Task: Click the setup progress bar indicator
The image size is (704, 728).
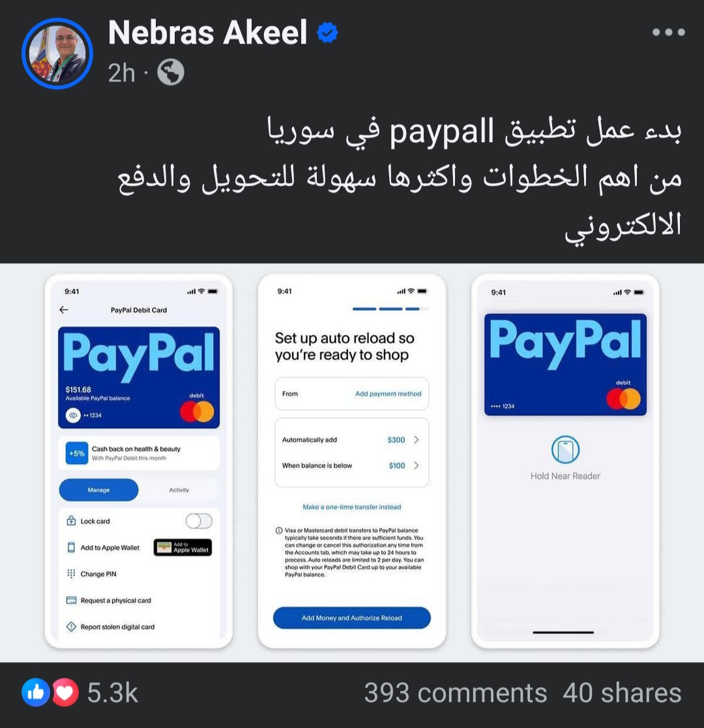Action: 390,309
